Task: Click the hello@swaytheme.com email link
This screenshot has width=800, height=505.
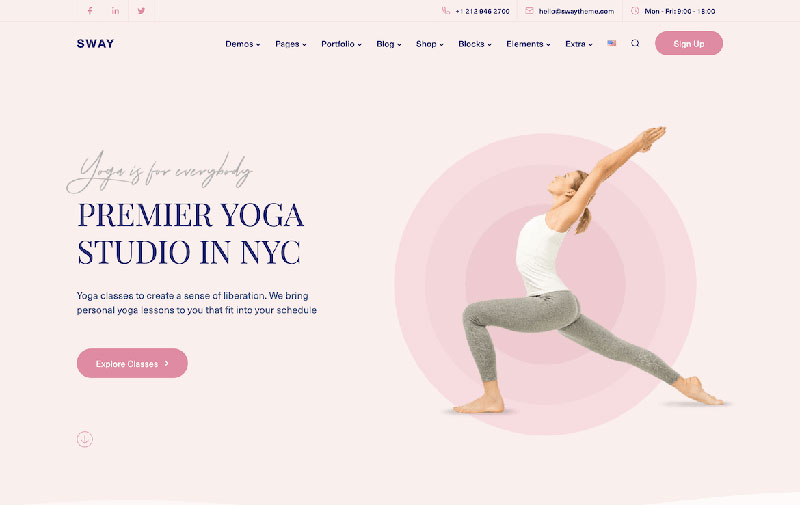Action: click(x=577, y=11)
